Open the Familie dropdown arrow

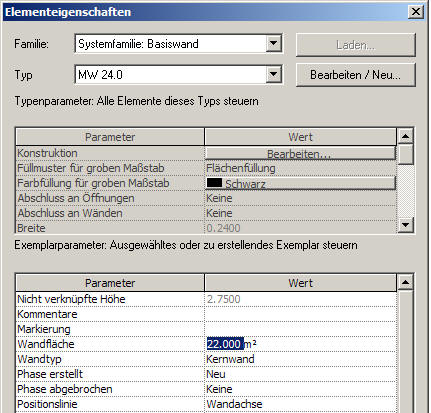(273, 43)
